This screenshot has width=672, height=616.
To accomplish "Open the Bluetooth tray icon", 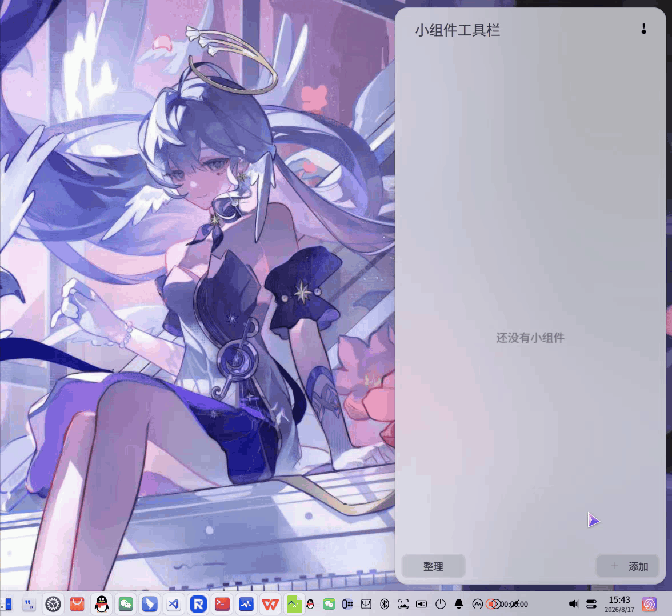I will (385, 604).
